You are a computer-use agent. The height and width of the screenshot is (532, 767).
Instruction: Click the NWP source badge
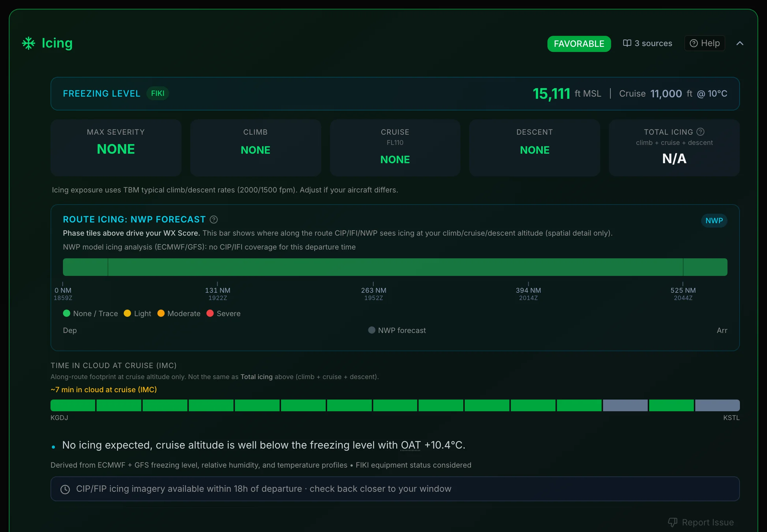[714, 221]
